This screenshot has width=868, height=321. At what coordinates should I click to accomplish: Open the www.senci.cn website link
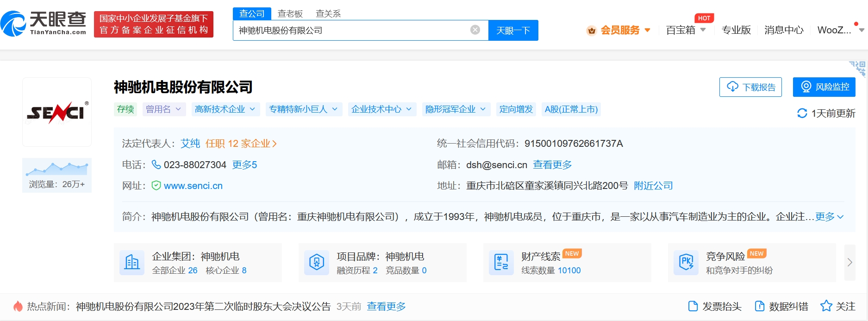[193, 186]
